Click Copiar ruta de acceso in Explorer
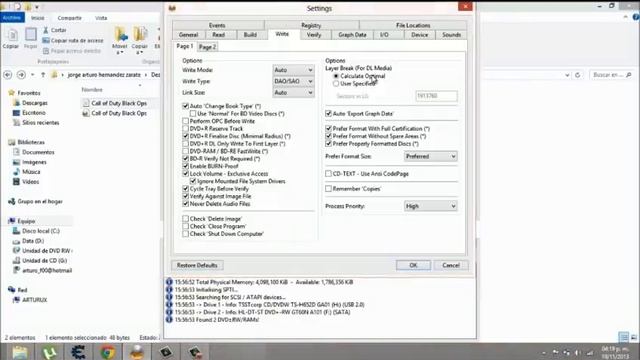 pos(73,40)
